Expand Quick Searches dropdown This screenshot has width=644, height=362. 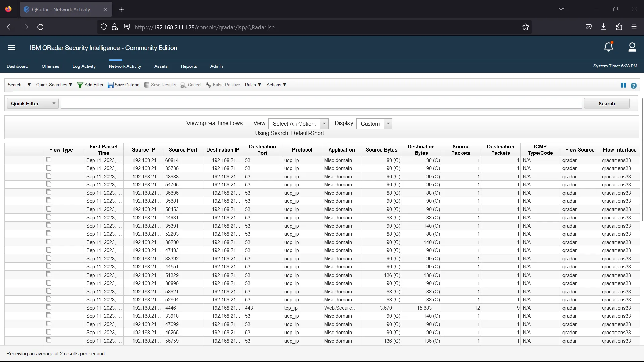click(54, 85)
